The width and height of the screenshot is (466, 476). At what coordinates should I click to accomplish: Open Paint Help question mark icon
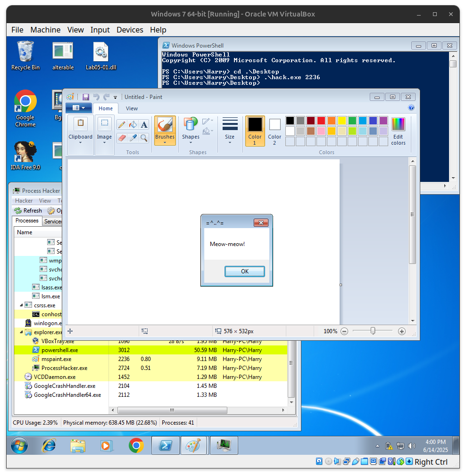coord(411,107)
